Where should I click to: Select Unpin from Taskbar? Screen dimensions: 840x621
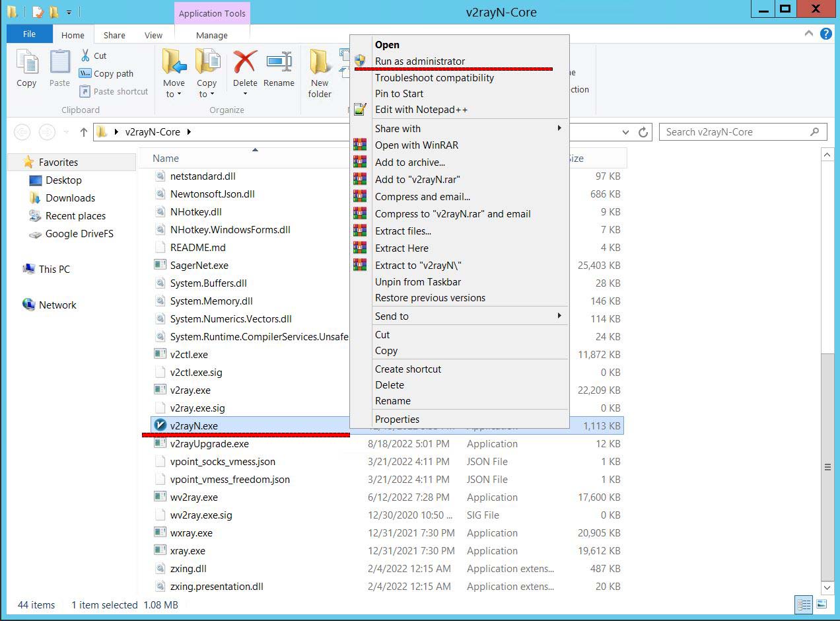point(418,281)
